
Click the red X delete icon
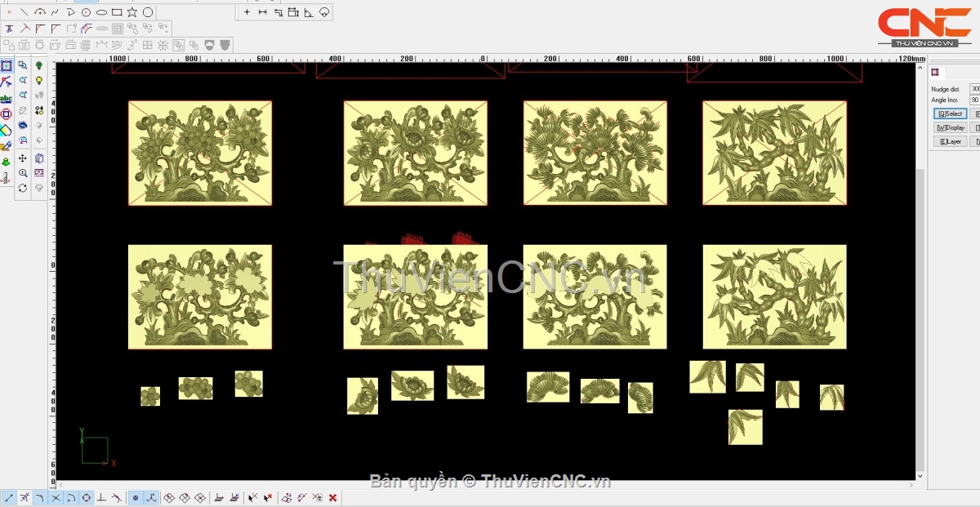[333, 497]
